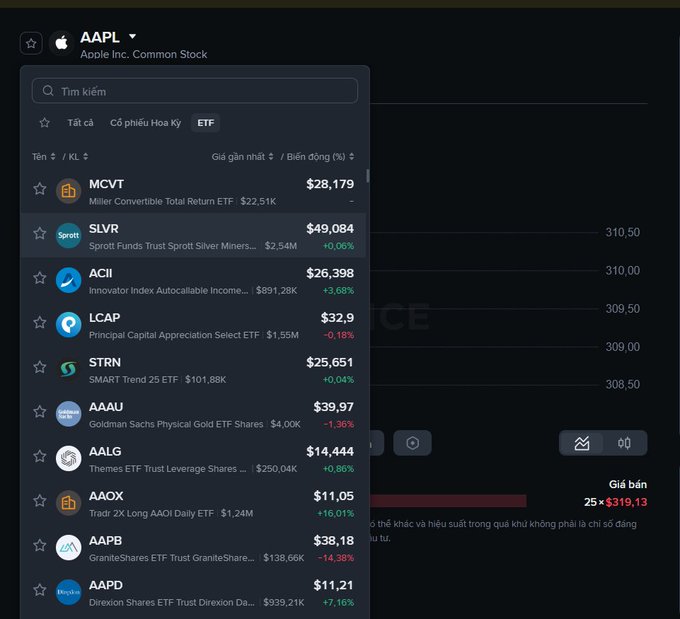Select ACII ticker in the list
This screenshot has width=680, height=619.
101,273
